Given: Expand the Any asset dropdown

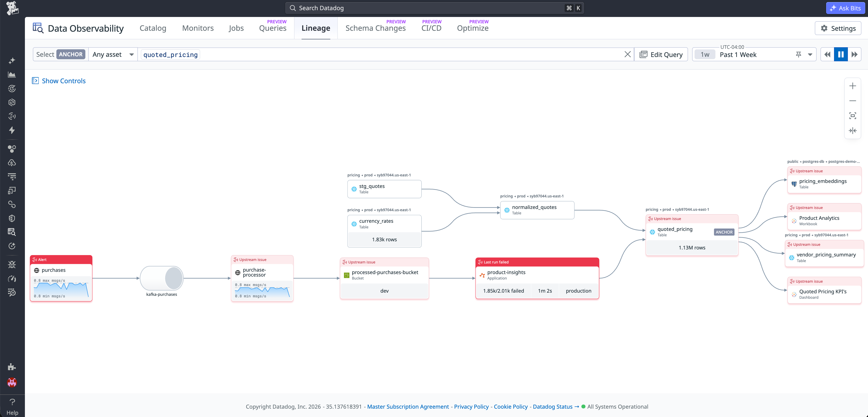Looking at the screenshot, I should 113,54.
